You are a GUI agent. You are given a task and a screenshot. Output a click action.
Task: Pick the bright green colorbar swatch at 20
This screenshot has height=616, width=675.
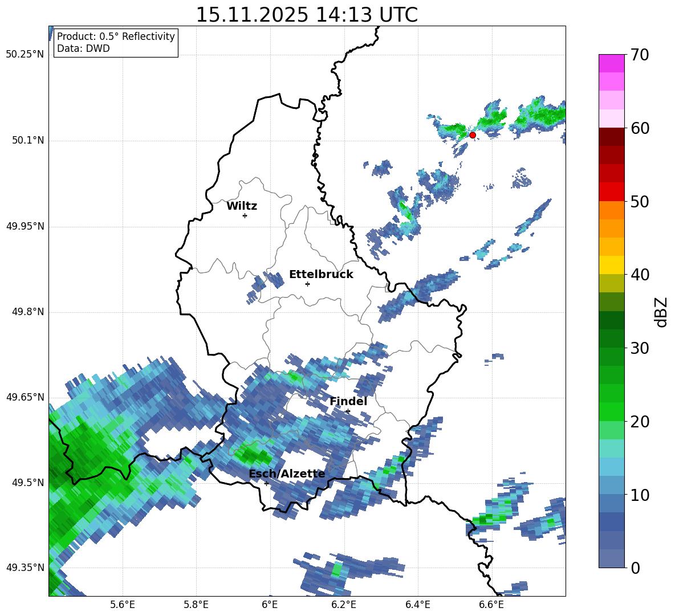click(x=611, y=411)
